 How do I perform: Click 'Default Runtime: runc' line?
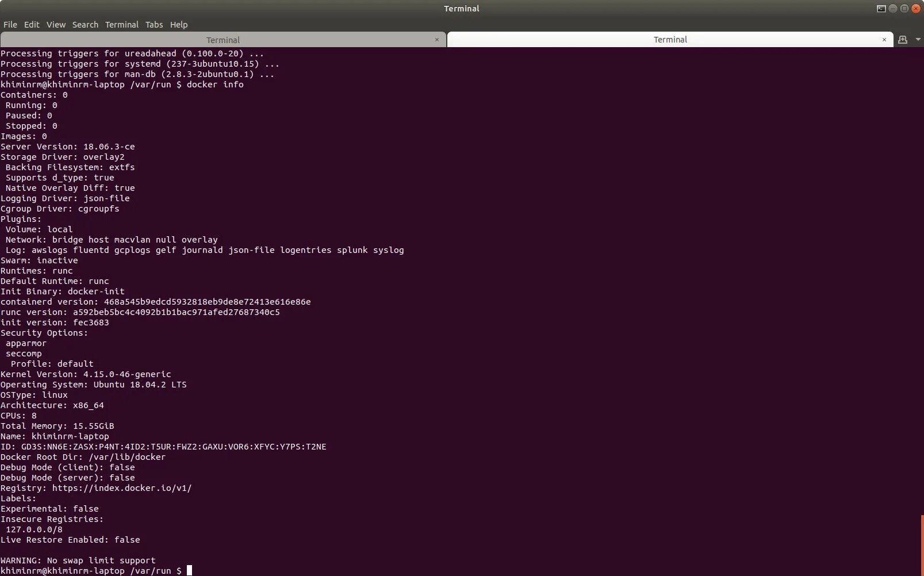[55, 281]
